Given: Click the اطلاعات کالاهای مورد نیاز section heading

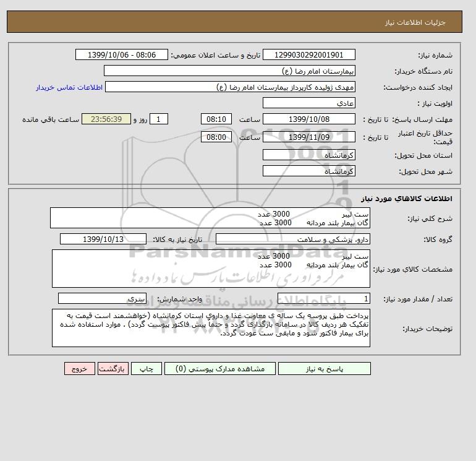Looking at the screenshot, I should (407, 199).
